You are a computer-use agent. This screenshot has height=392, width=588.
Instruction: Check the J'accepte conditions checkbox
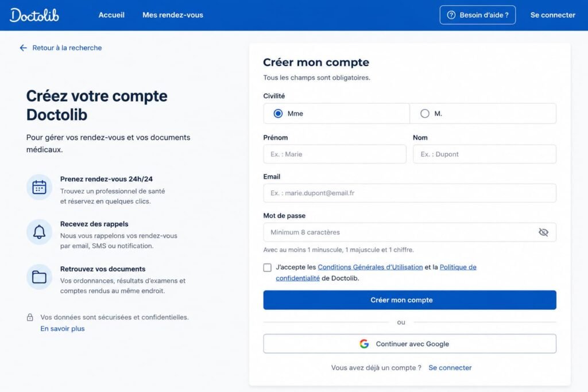(x=268, y=267)
